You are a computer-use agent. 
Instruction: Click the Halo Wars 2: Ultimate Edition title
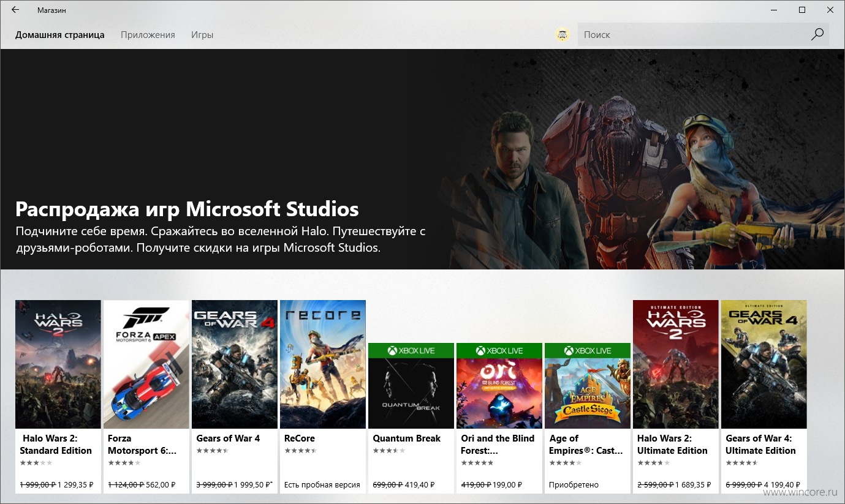[x=672, y=445]
